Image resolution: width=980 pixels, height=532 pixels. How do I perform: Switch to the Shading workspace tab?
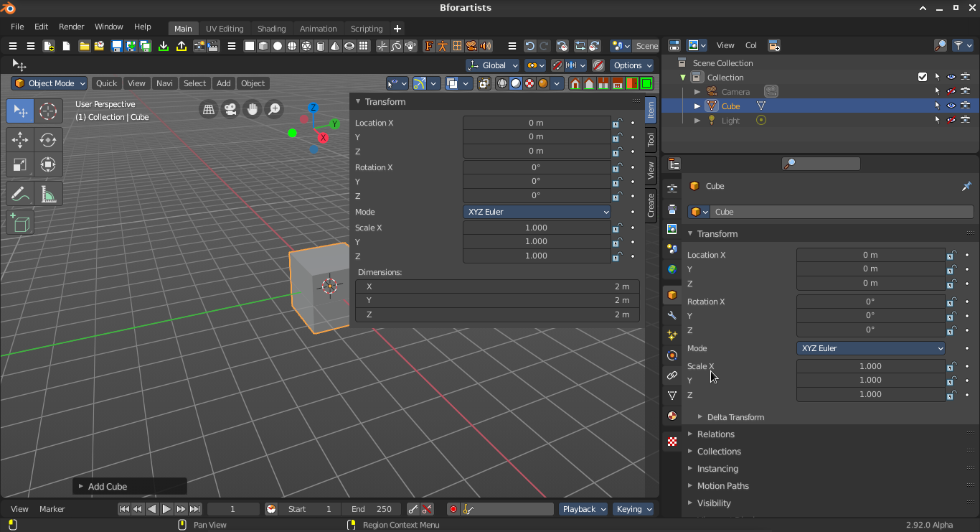click(x=271, y=29)
